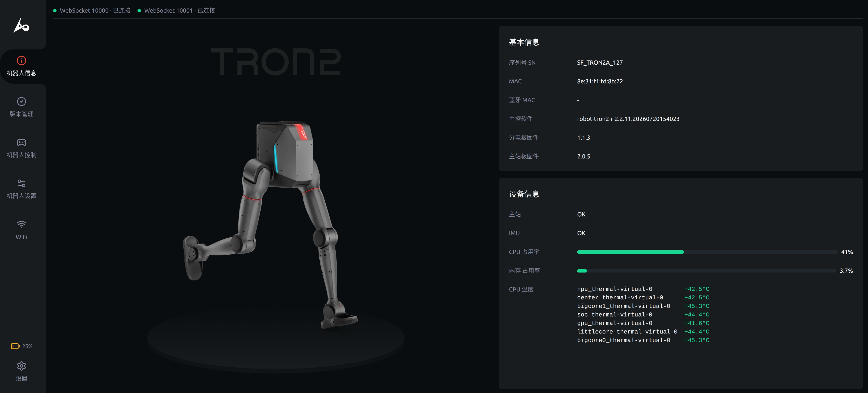Click the bigcore1_thermal-virtual-0 sensor name
Screen dimensions: 868x393
[624, 306]
